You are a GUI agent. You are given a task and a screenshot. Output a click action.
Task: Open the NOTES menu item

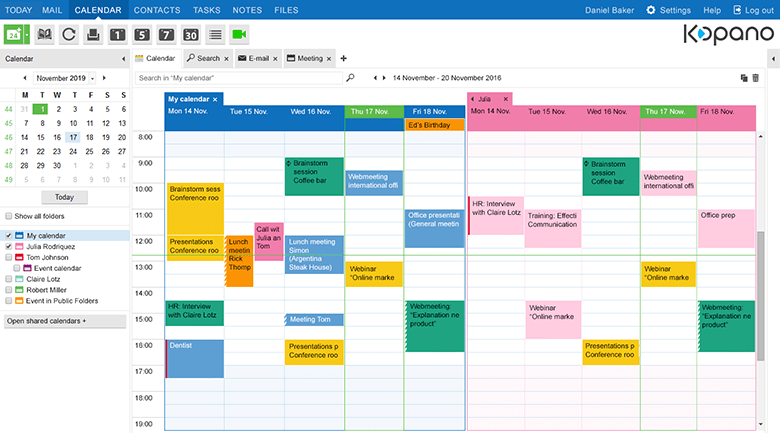click(247, 10)
